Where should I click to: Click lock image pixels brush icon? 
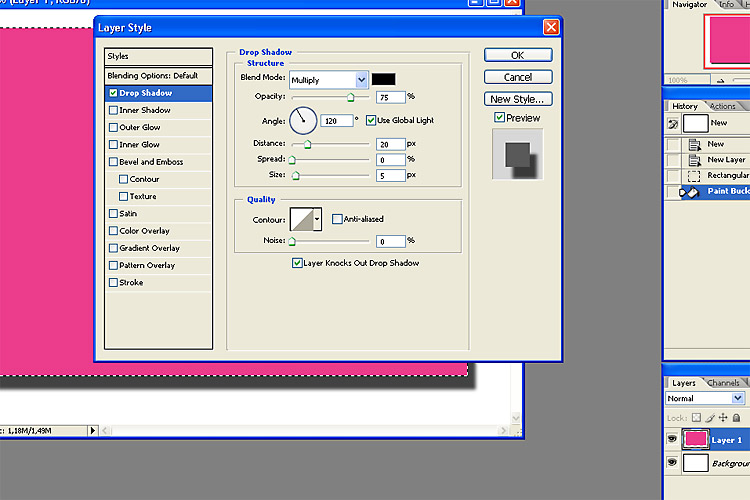710,418
